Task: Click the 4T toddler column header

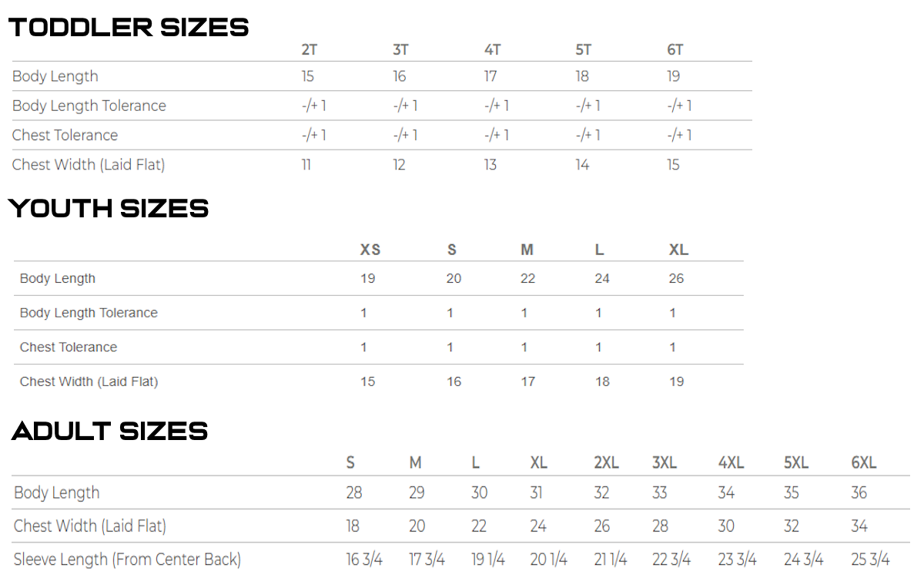Action: pyautogui.click(x=492, y=50)
